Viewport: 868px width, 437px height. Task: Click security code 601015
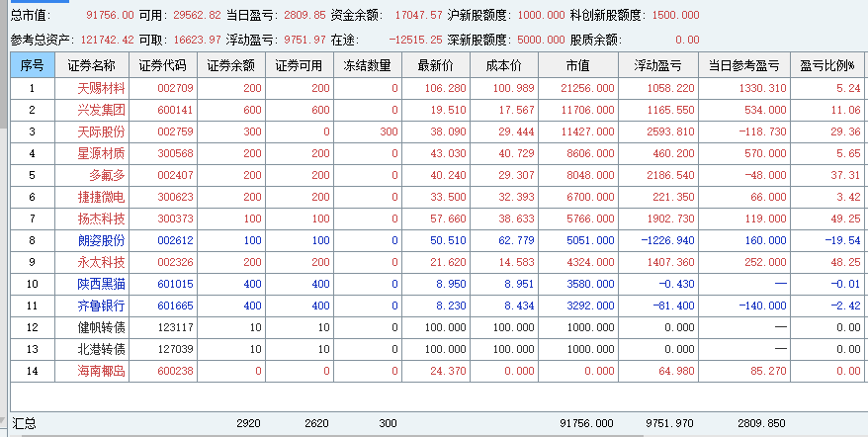(176, 284)
